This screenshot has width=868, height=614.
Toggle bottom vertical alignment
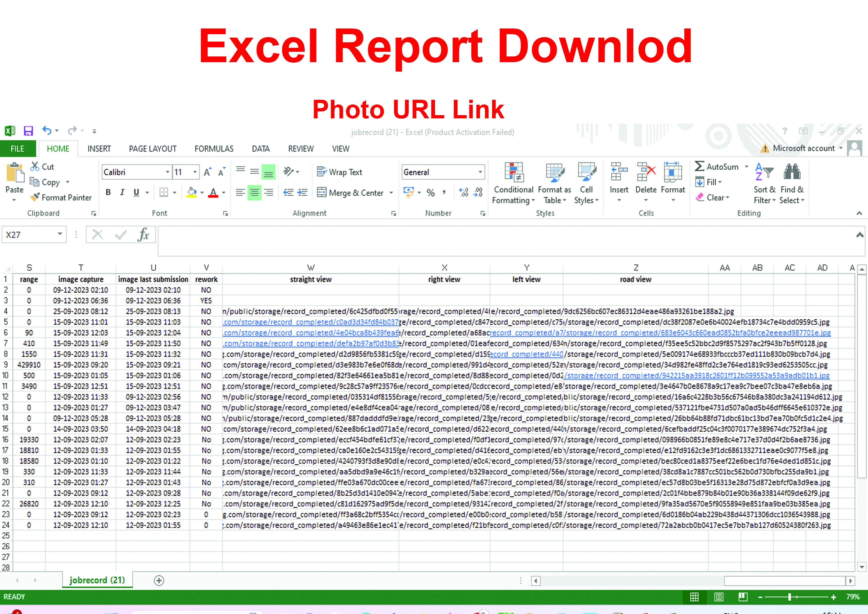pyautogui.click(x=268, y=172)
